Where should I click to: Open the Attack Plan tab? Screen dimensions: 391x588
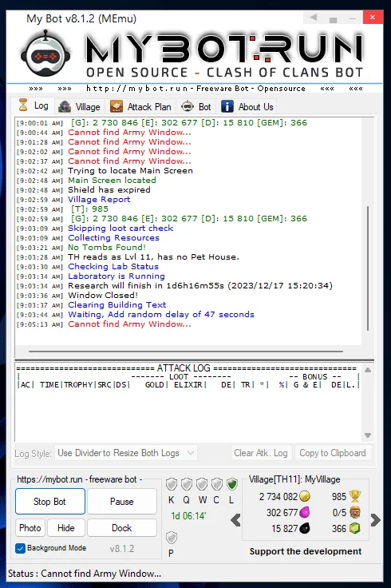(x=140, y=107)
